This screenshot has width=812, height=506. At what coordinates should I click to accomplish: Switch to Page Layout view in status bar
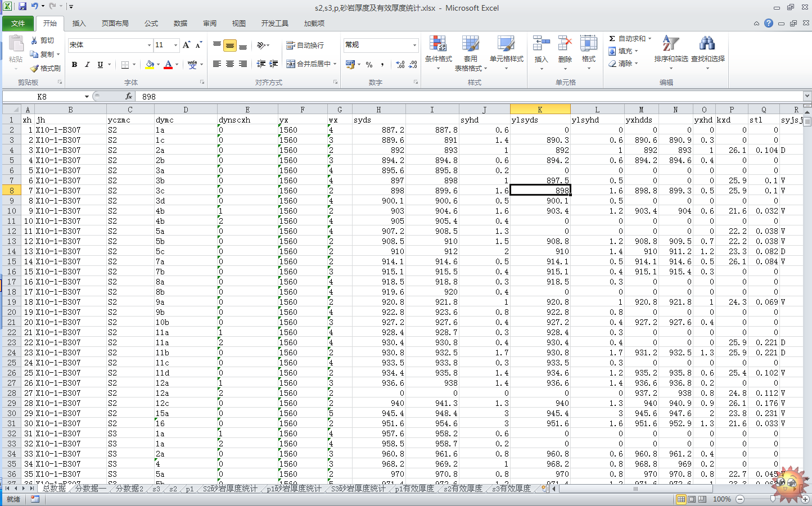click(692, 499)
